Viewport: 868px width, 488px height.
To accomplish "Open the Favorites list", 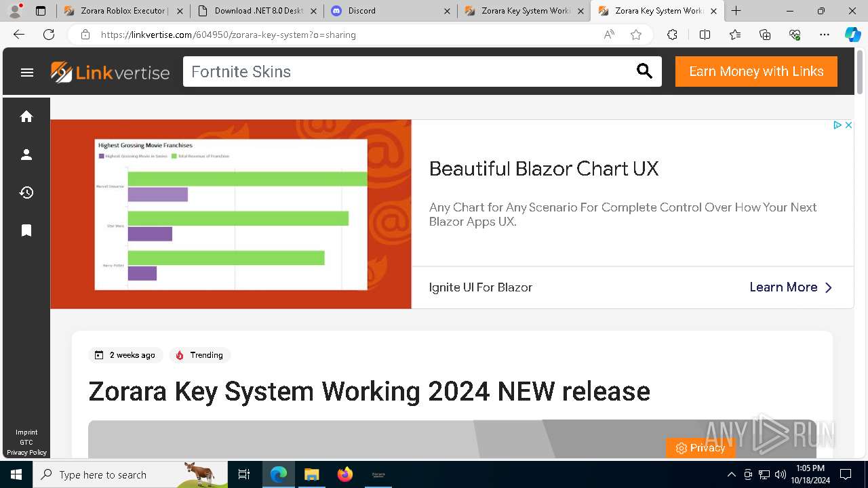I will 735,35.
